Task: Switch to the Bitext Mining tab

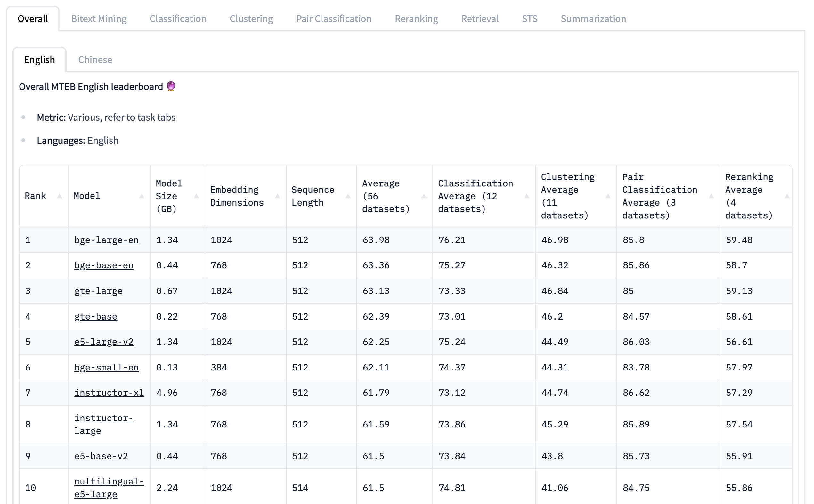Action: tap(99, 19)
